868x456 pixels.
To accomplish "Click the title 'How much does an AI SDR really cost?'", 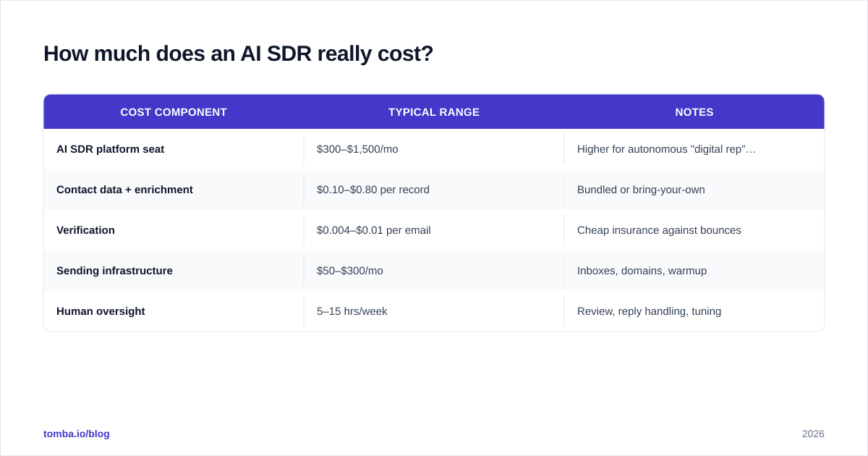I will click(x=238, y=54).
